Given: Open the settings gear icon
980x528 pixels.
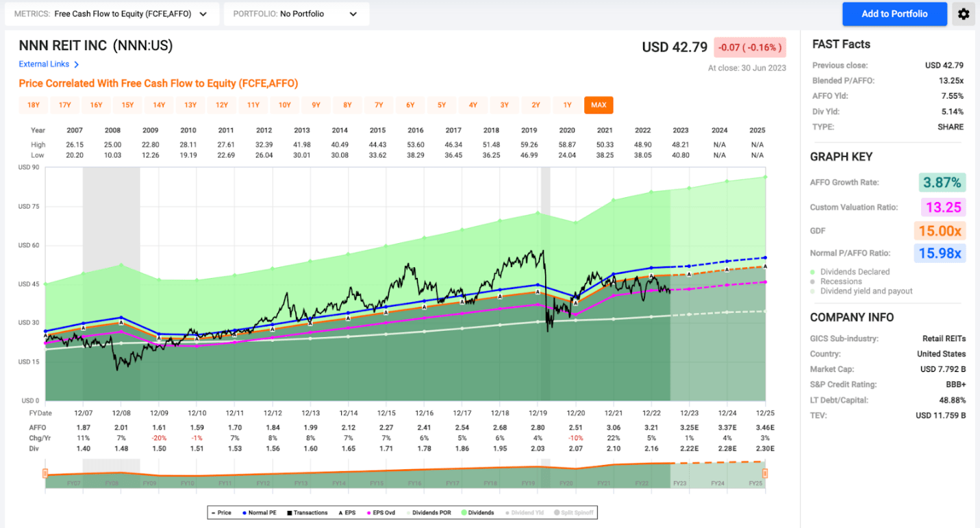Looking at the screenshot, I should (964, 14).
